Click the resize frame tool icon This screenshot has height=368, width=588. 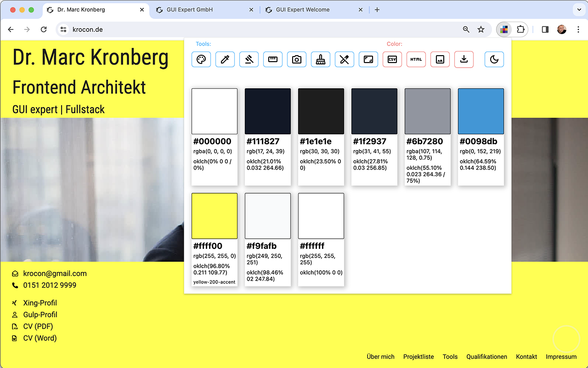368,59
